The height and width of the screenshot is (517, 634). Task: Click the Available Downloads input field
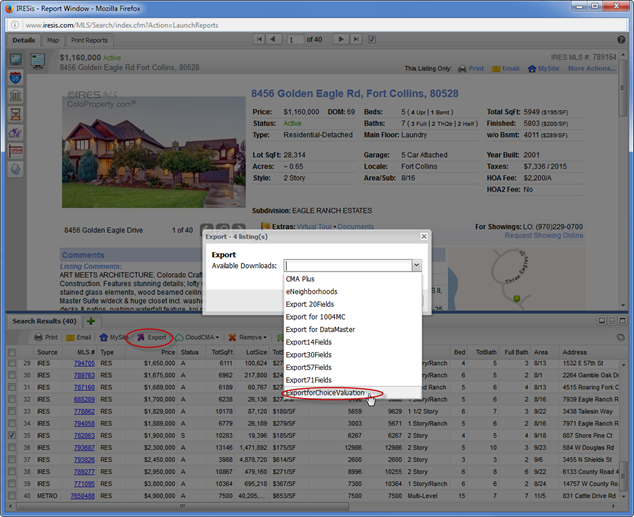click(x=348, y=266)
